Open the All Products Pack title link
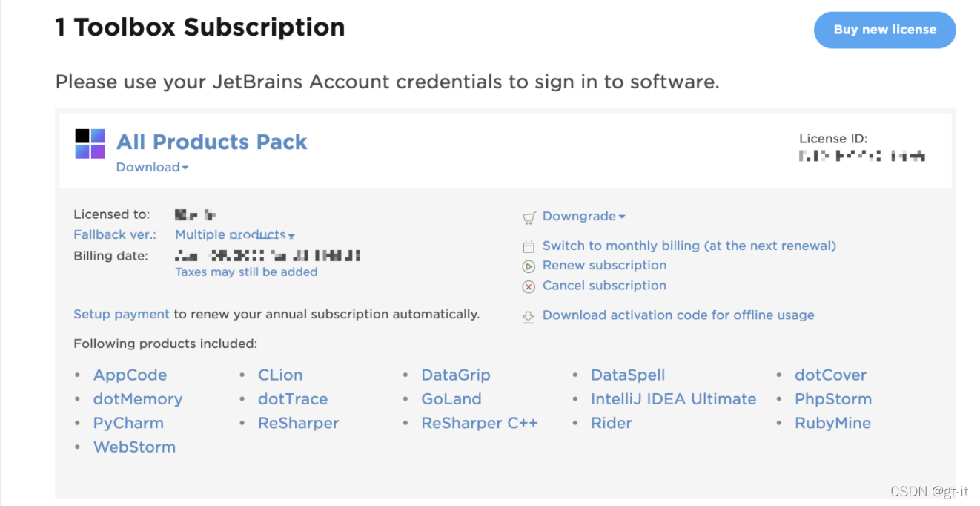Viewport: 980px width, 506px height. 212,142
